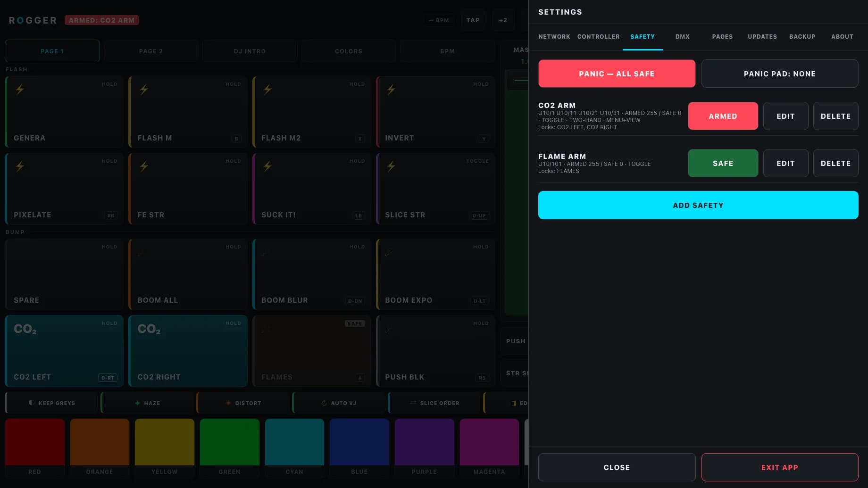Click the "ARMED: CO2 ARM" status badge
Viewport: 868px width, 488px height.
pyautogui.click(x=101, y=20)
